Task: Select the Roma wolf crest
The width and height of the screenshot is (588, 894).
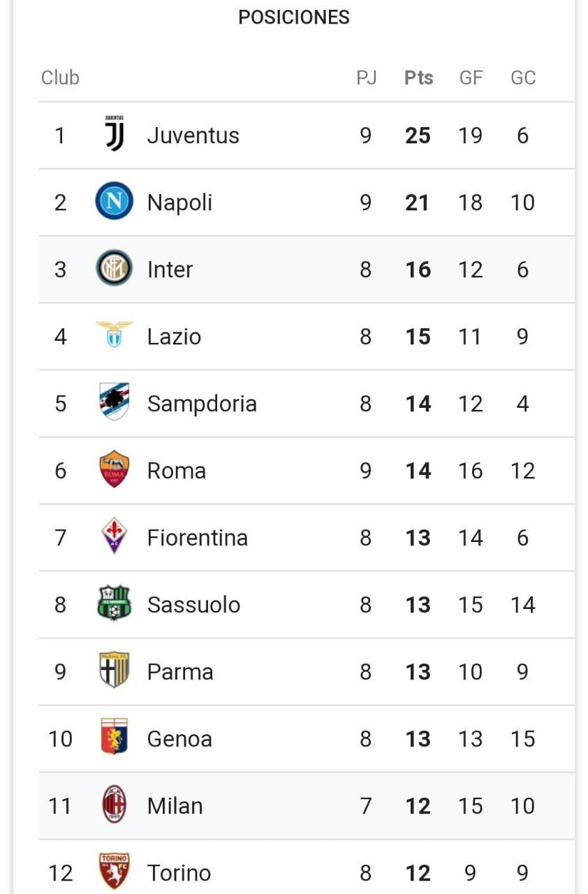Action: point(114,469)
